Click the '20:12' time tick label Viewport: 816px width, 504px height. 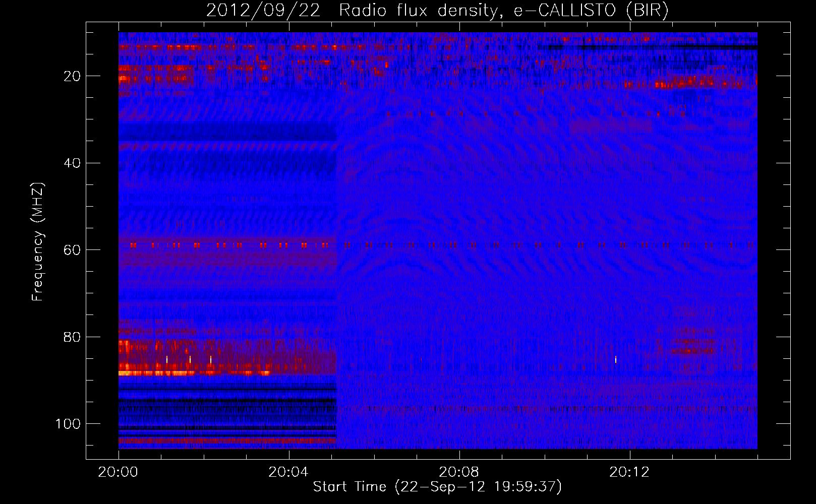(629, 472)
